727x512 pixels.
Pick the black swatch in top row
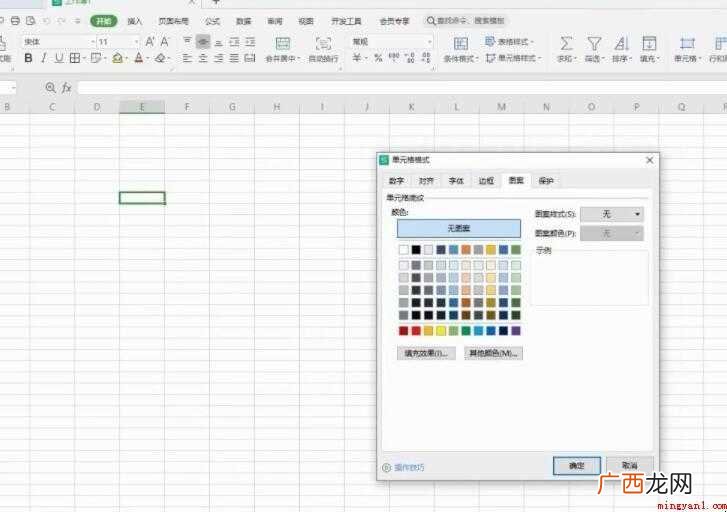tap(416, 250)
